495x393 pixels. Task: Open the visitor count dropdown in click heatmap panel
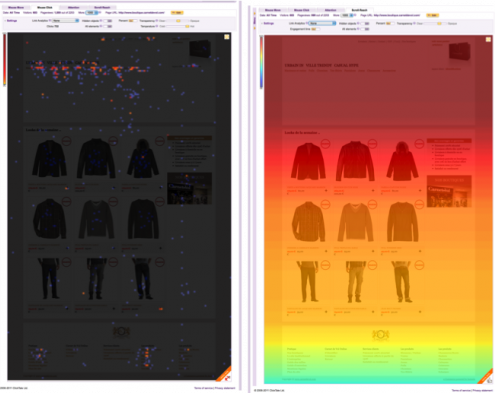(x=92, y=13)
